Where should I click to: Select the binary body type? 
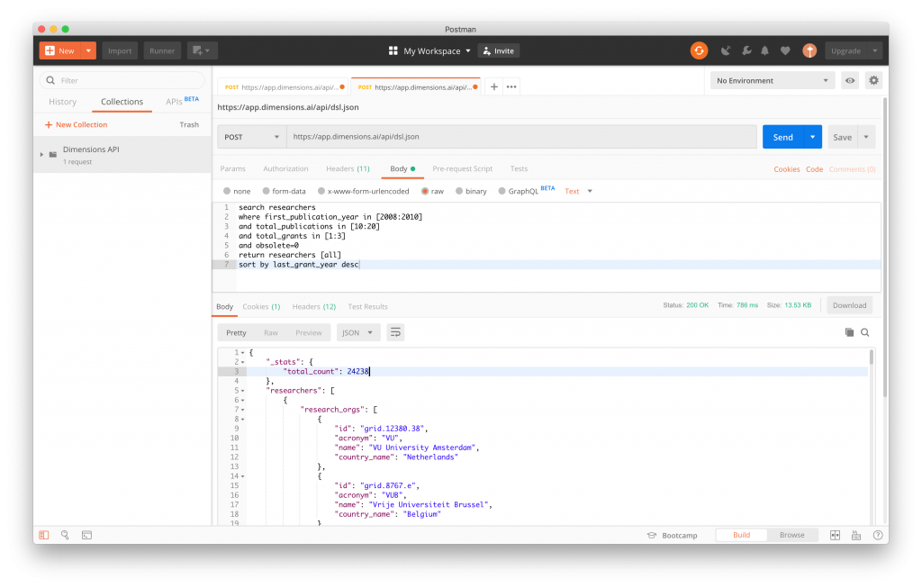pyautogui.click(x=459, y=191)
